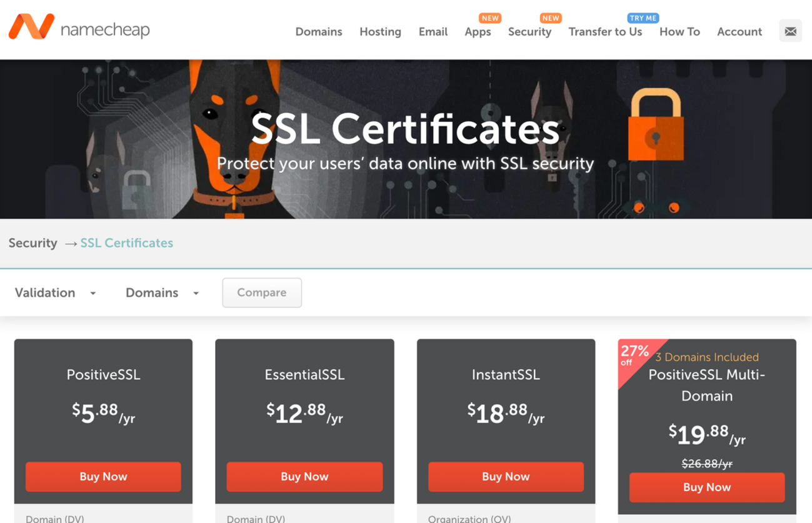Select the EssentialSSL card title

pyautogui.click(x=304, y=375)
